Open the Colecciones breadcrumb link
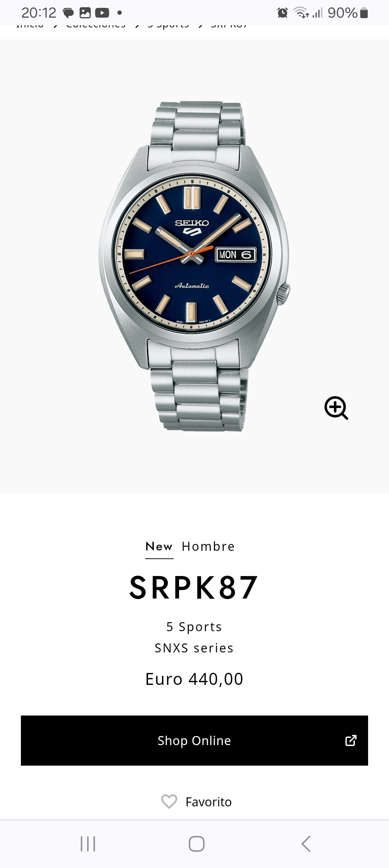The width and height of the screenshot is (389, 868). [x=96, y=26]
